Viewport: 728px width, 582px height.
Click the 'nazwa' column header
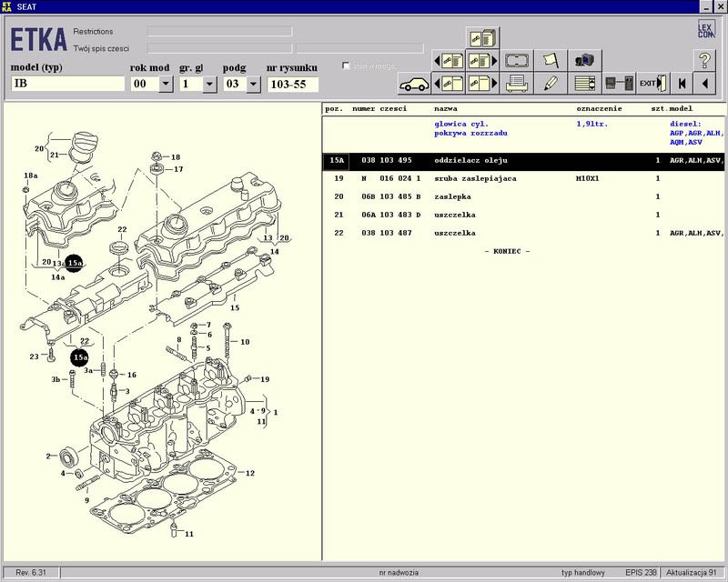point(446,108)
